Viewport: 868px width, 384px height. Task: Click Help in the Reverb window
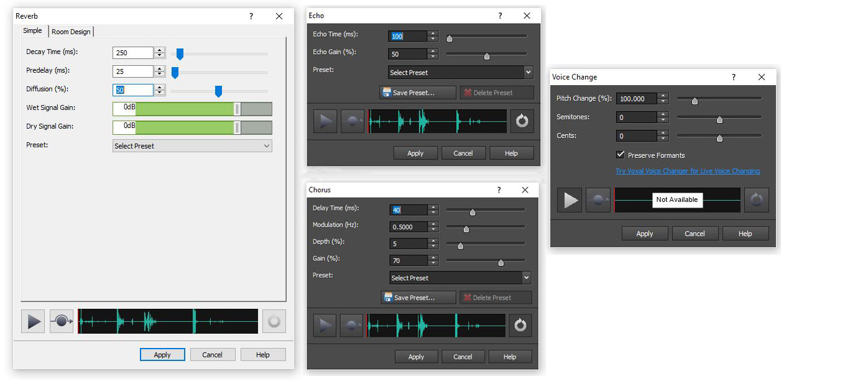point(263,355)
